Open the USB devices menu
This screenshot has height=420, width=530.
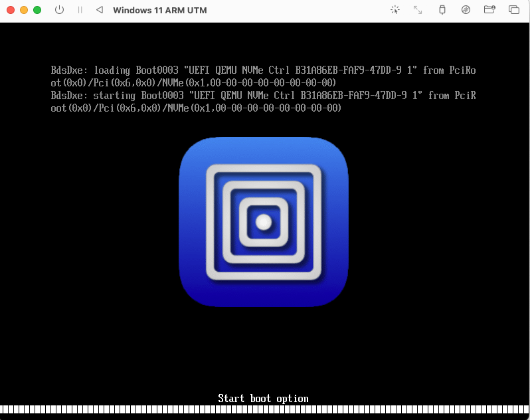[442, 10]
